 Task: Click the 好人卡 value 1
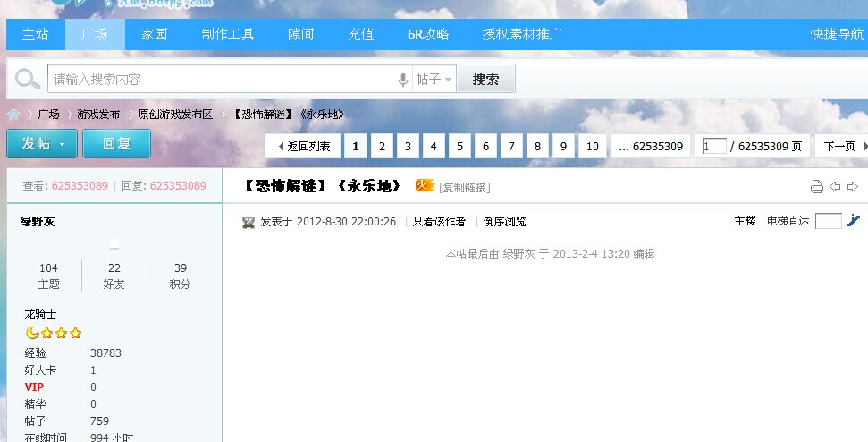(x=93, y=370)
